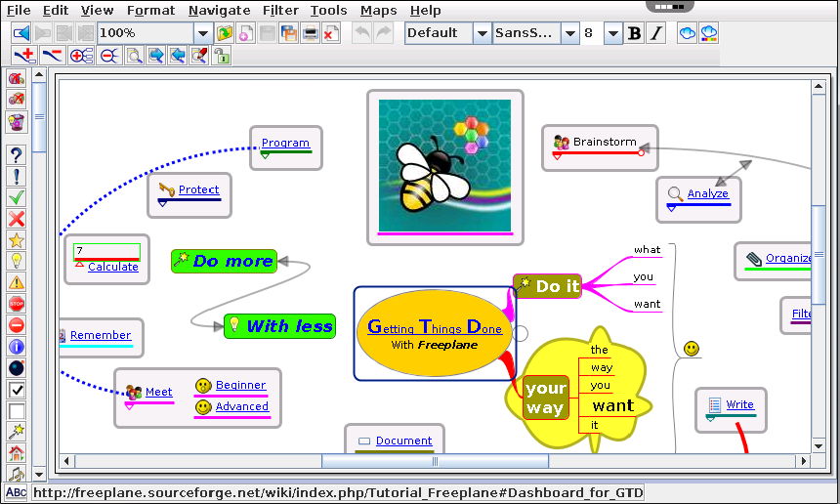
Task: Add the green check mark icon
Action: [17, 197]
